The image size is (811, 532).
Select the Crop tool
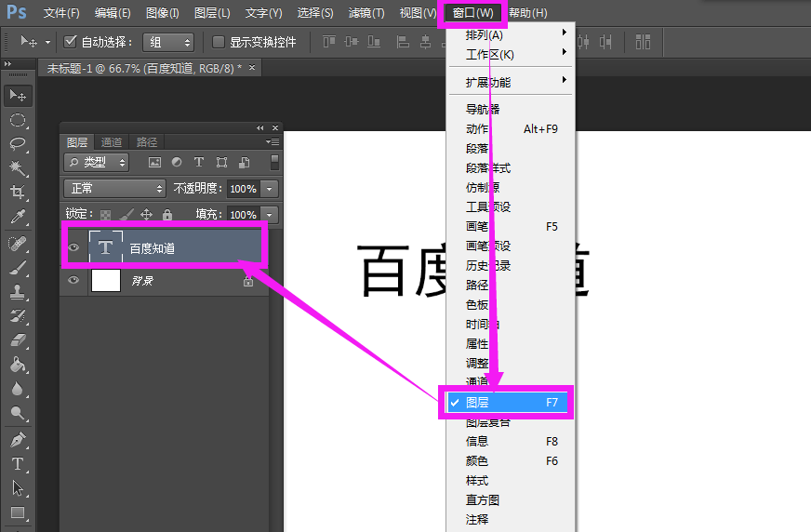pyautogui.click(x=18, y=193)
